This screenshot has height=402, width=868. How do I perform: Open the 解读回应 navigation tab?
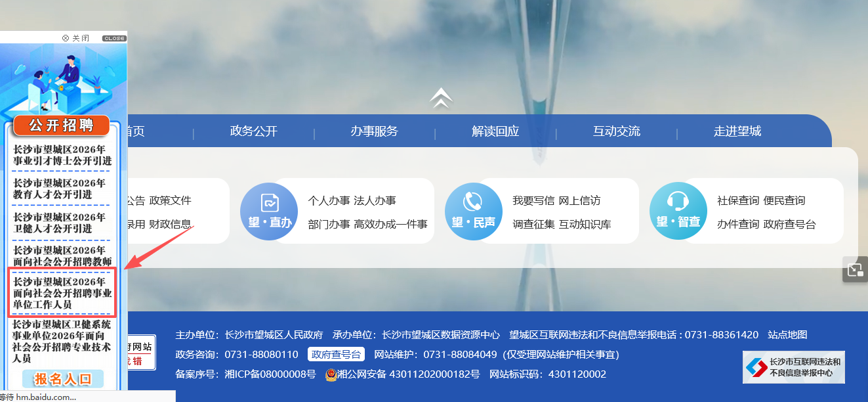click(x=495, y=131)
